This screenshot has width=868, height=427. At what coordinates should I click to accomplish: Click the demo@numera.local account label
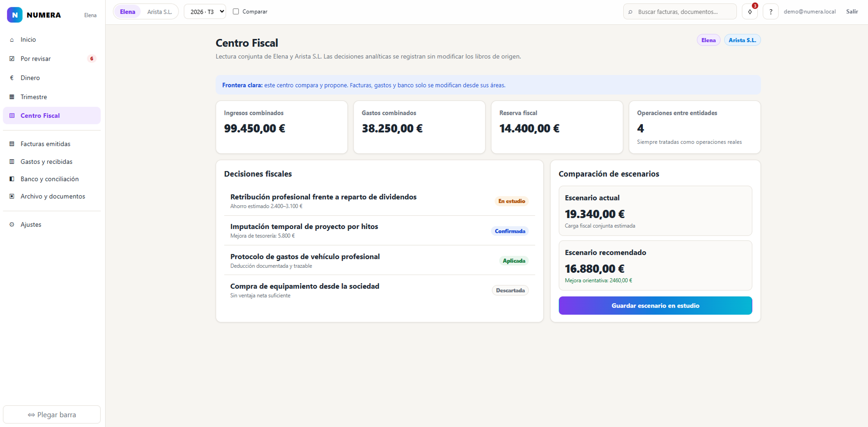pos(809,12)
